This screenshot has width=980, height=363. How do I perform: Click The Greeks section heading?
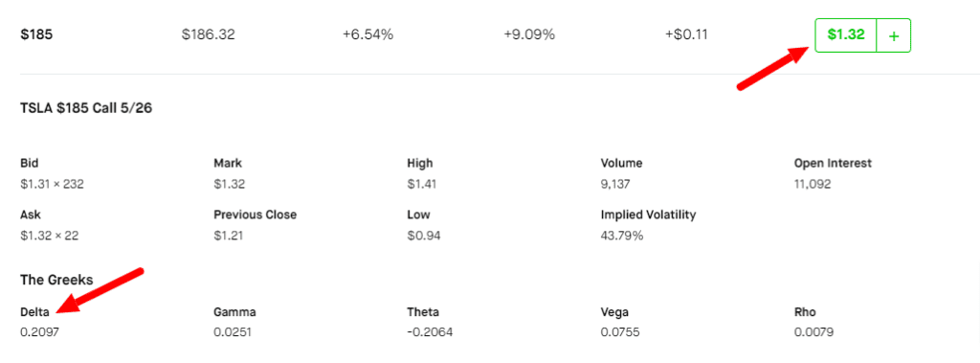(x=56, y=280)
